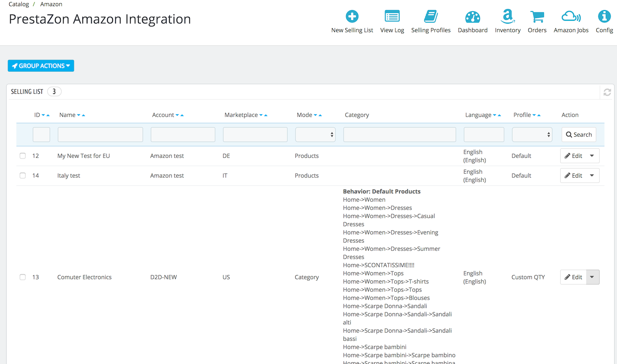617x364 pixels.
Task: Click 'Home->SCONTATISSIME!!!!' category line
Action: pyautogui.click(x=379, y=265)
